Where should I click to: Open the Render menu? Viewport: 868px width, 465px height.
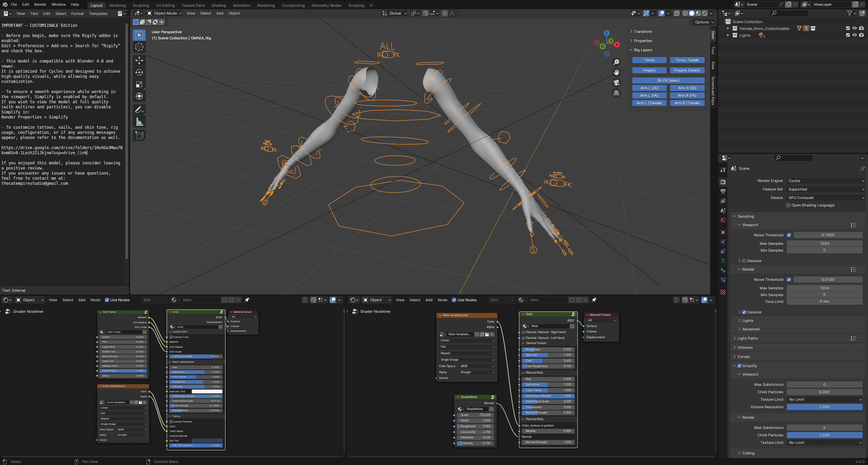click(40, 4)
